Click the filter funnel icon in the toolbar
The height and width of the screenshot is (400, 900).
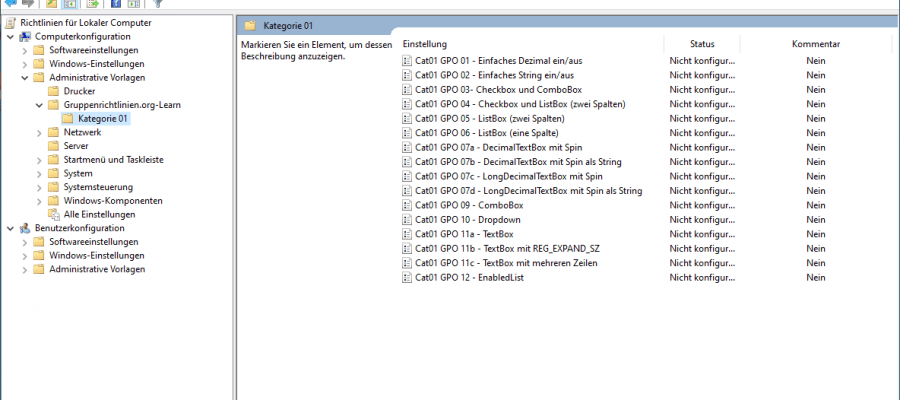[x=157, y=3]
